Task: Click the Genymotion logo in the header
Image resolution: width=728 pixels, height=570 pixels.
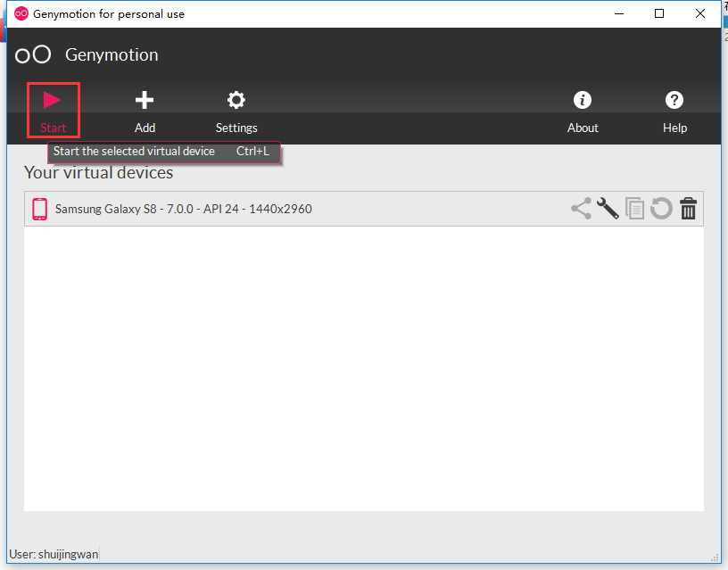Action: tap(33, 54)
